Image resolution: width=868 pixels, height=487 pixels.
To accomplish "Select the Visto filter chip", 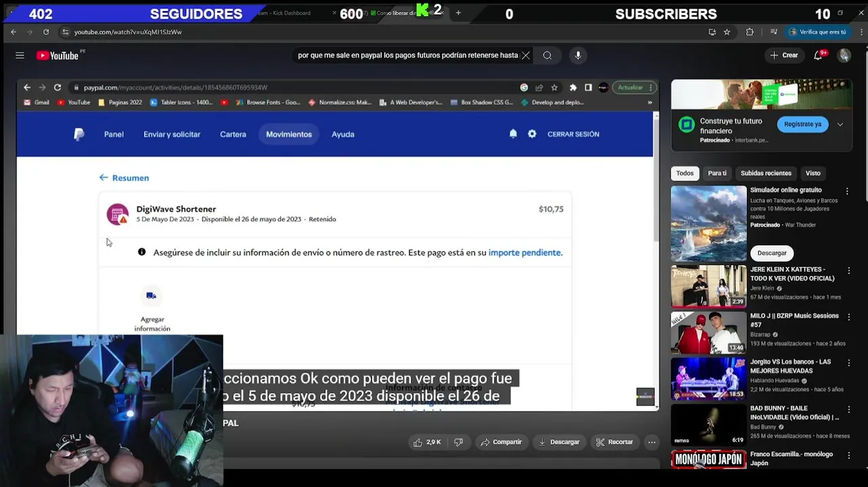I will 813,173.
